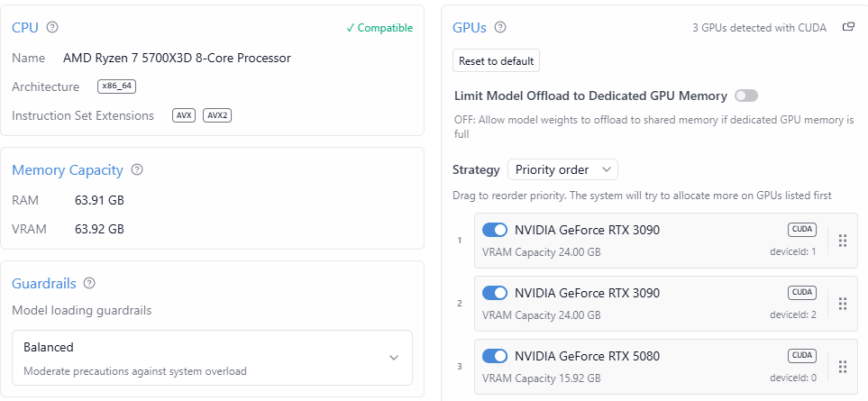Click the CUDA badge on RTX 5080
The height and width of the screenshot is (401, 868).
[801, 355]
